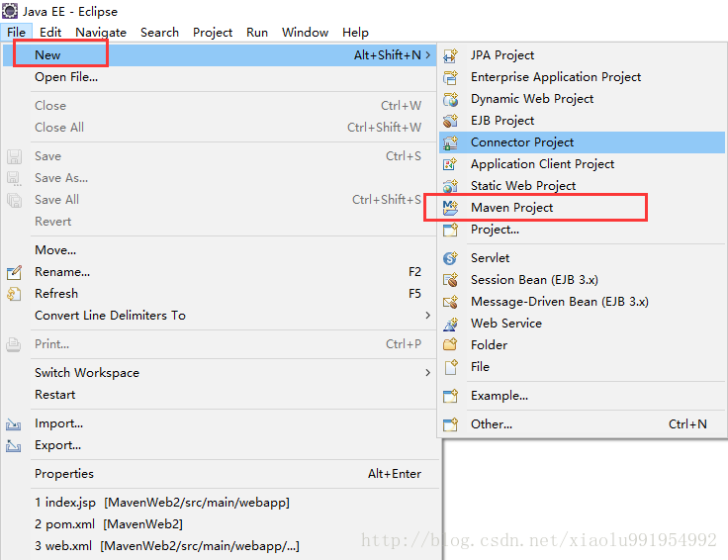Click the Application Client Project icon
Viewport: 728px width, 560px height.
[x=450, y=164]
